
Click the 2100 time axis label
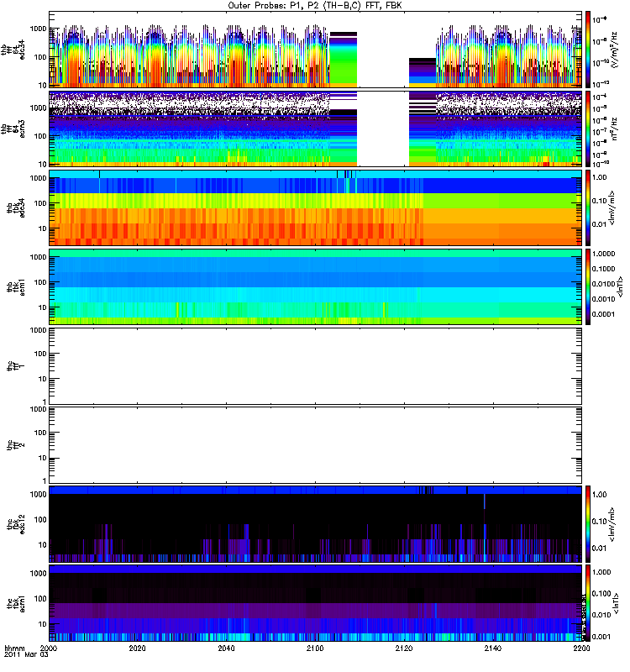coord(315,648)
